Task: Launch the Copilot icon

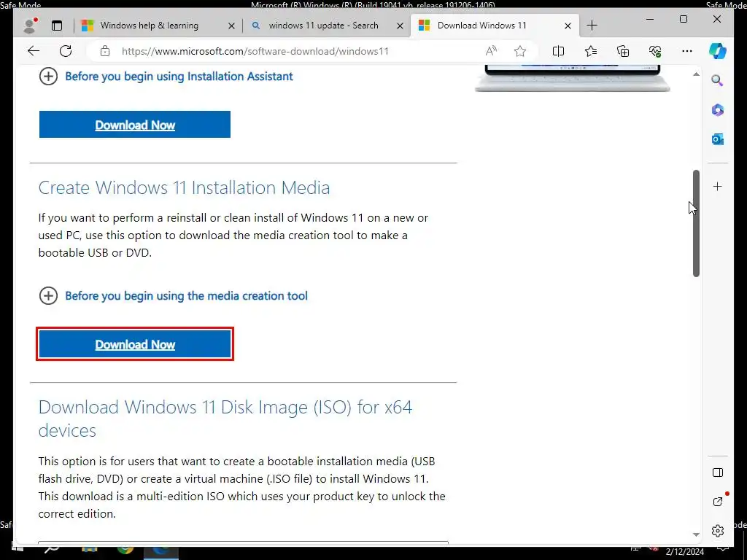Action: (718, 50)
